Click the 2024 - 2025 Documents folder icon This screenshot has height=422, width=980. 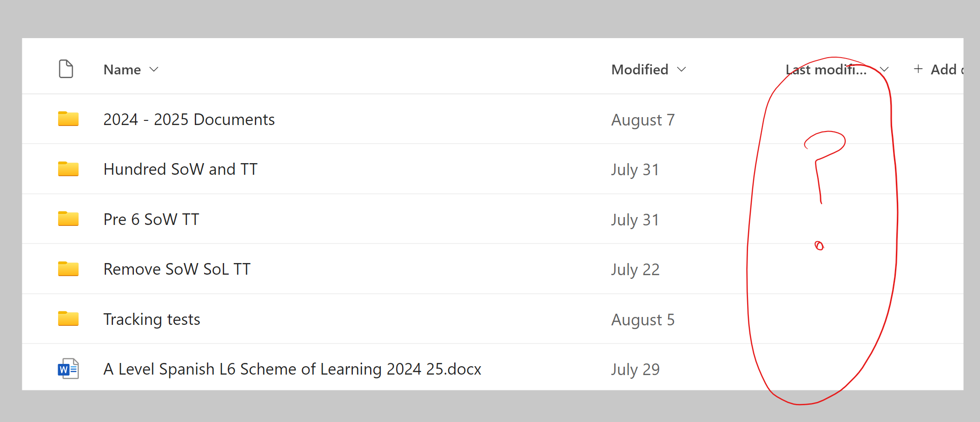[x=68, y=119]
